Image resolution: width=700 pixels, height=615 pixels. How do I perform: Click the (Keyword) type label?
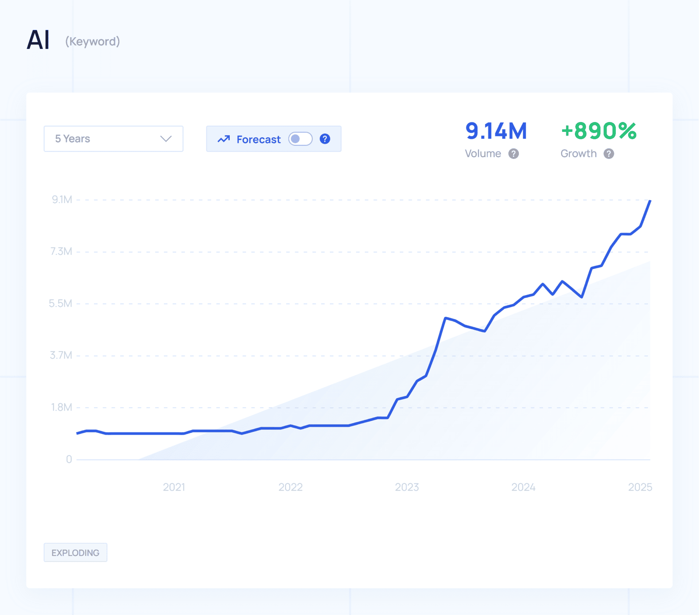pyautogui.click(x=93, y=42)
